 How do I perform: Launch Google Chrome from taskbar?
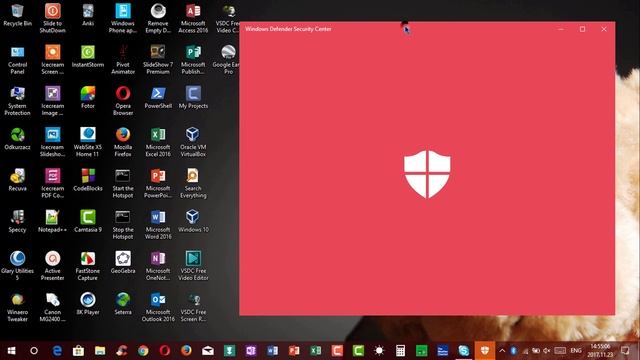coord(143,351)
